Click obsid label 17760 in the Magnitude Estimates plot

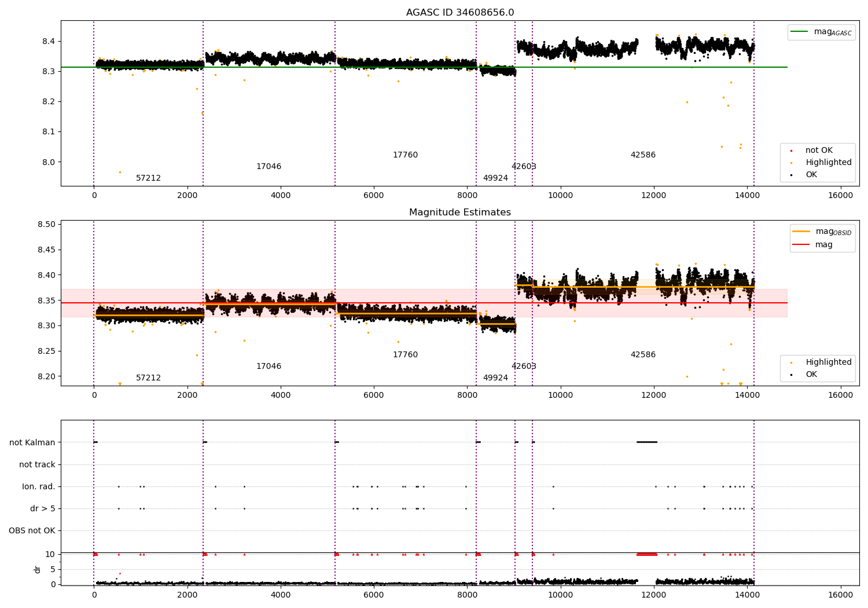[x=405, y=355]
